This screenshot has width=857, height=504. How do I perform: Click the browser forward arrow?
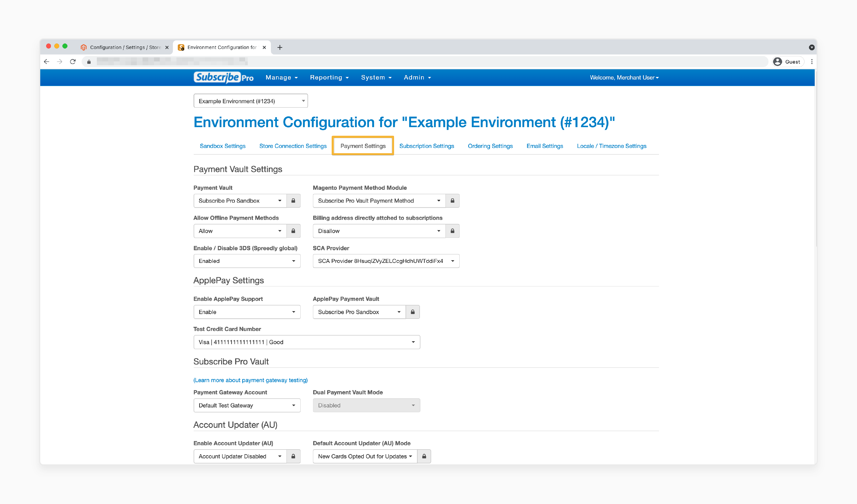coord(60,61)
